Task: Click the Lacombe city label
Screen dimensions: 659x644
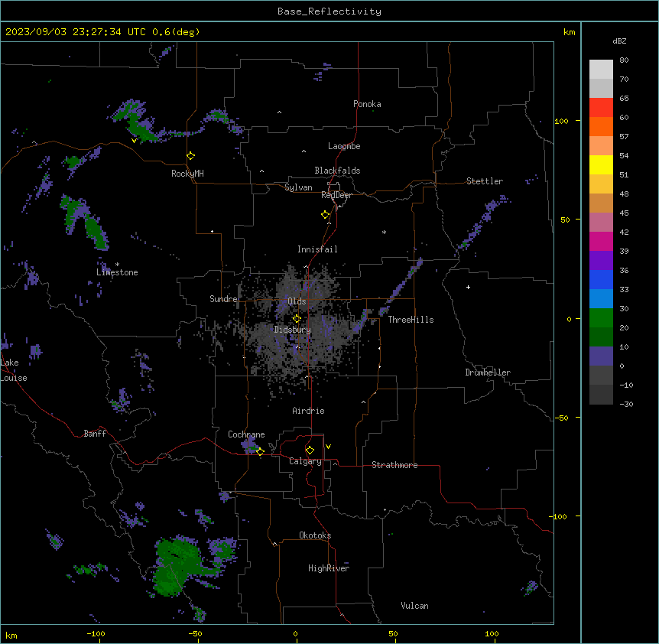Action: (x=344, y=146)
